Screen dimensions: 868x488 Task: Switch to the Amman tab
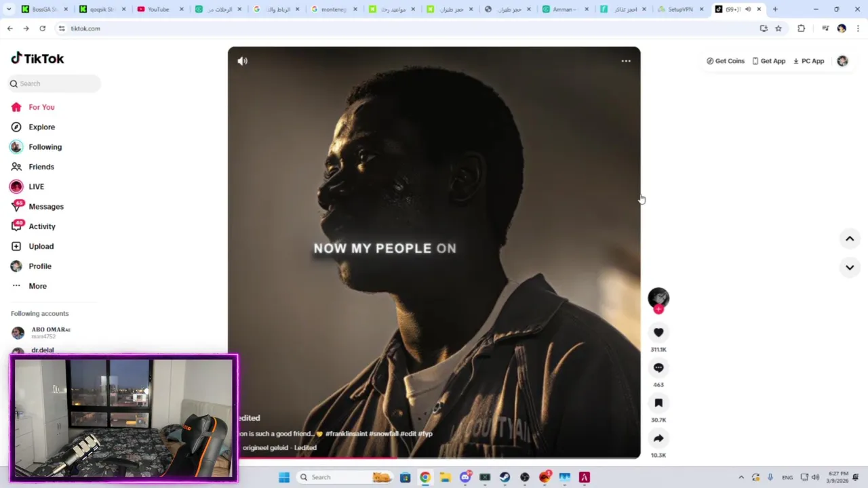coord(564,9)
